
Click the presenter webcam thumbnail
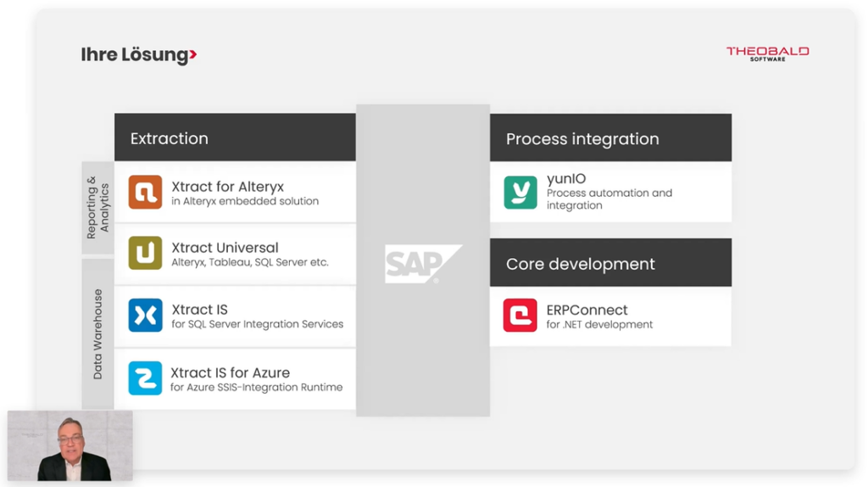click(70, 445)
